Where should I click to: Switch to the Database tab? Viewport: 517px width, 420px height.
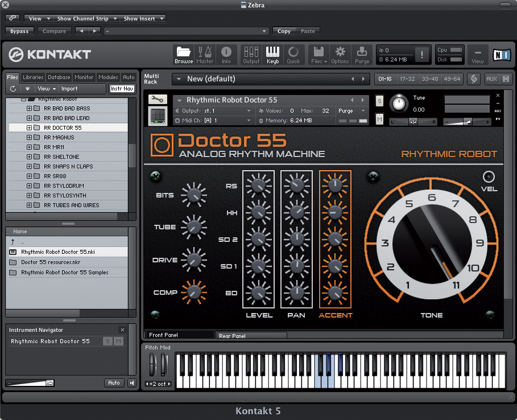click(59, 77)
